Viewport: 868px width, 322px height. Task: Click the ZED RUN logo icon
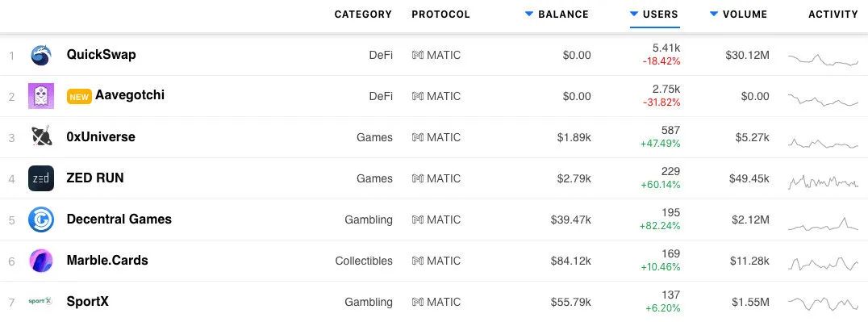click(x=41, y=178)
